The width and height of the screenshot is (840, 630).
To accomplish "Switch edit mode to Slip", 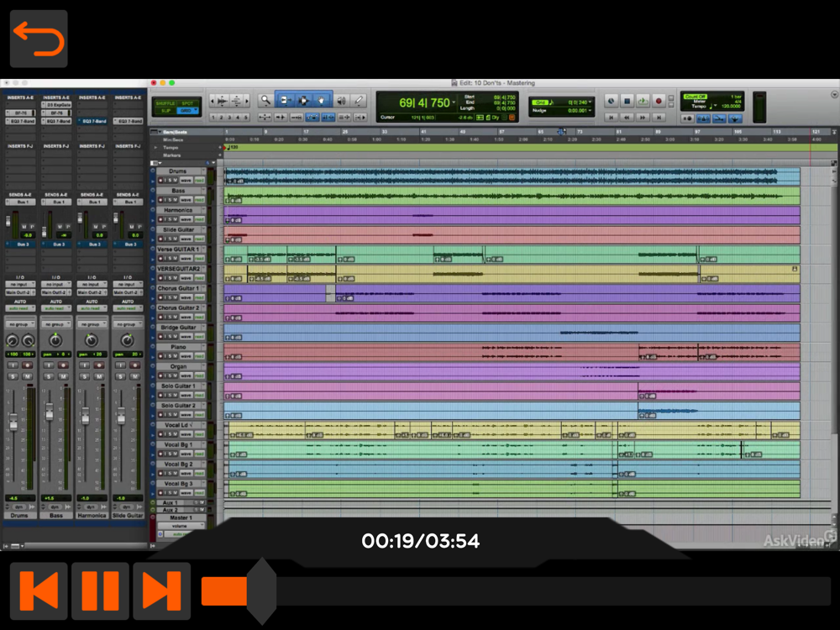I will pos(163,111).
